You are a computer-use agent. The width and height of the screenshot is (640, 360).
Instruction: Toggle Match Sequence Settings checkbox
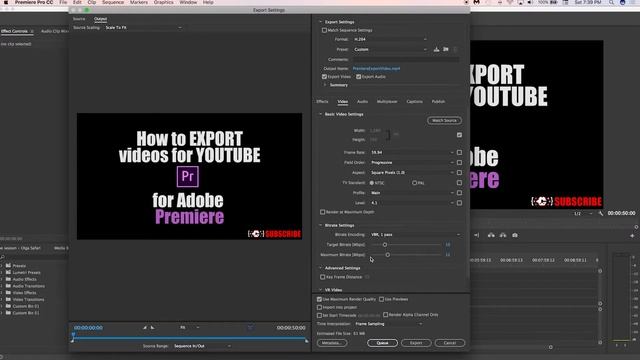324,30
